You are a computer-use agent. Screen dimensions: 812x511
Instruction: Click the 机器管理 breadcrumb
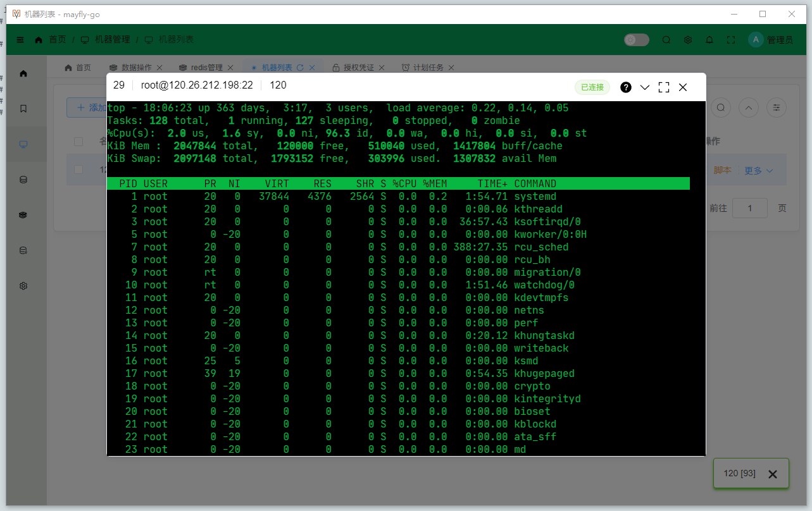pyautogui.click(x=113, y=40)
